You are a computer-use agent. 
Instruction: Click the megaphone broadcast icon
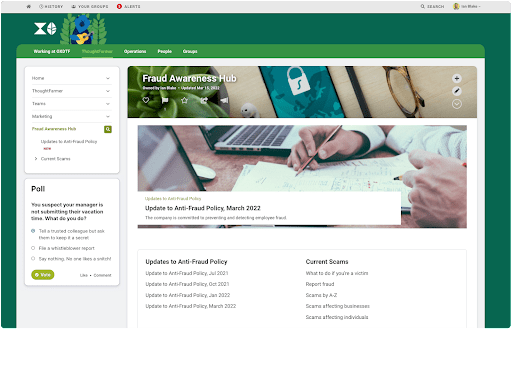click(224, 100)
